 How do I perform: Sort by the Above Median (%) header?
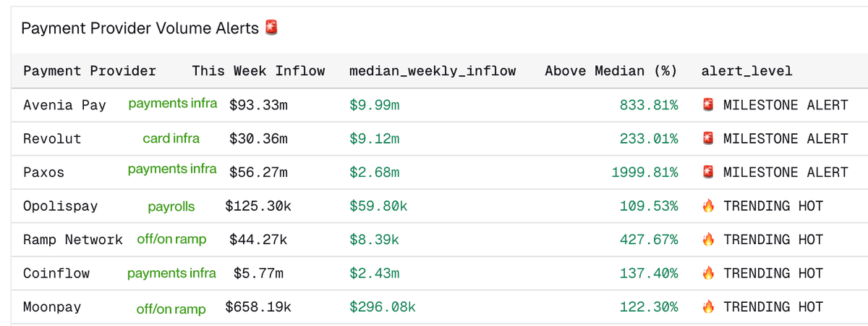tap(611, 71)
